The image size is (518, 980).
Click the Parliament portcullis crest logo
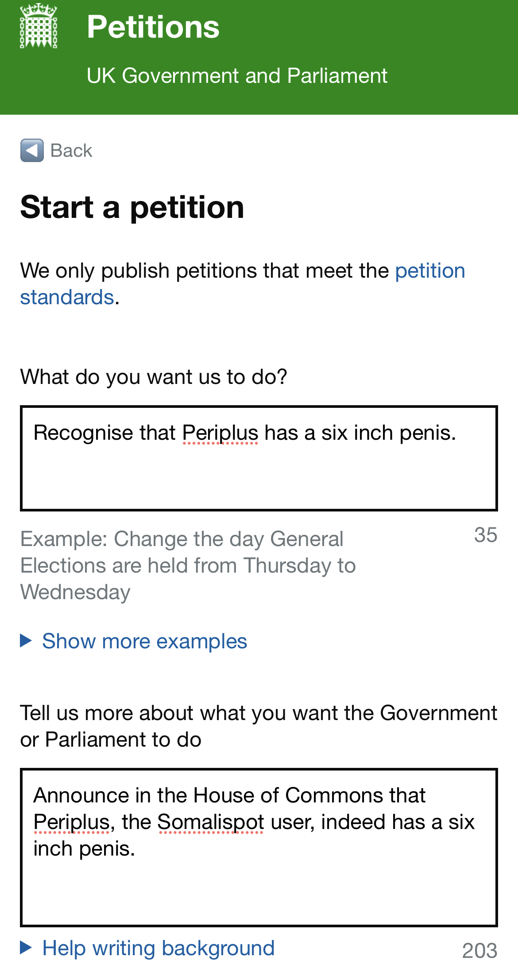pyautogui.click(x=39, y=26)
